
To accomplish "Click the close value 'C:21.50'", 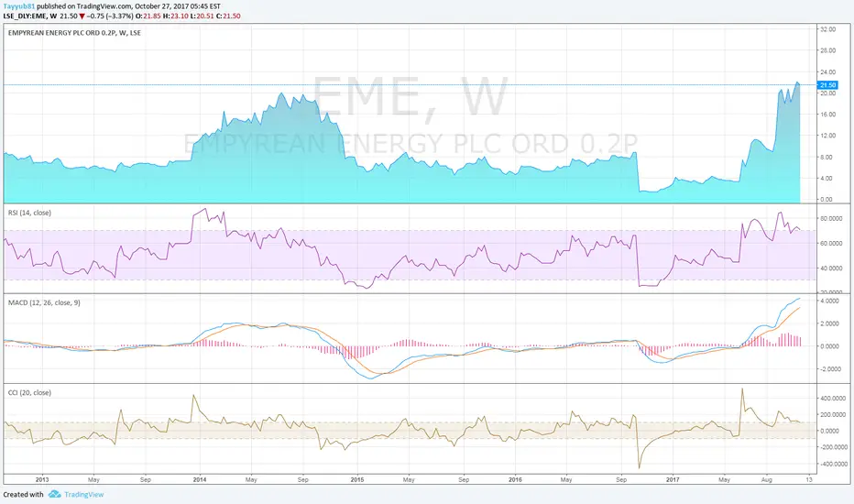I will [x=228, y=16].
